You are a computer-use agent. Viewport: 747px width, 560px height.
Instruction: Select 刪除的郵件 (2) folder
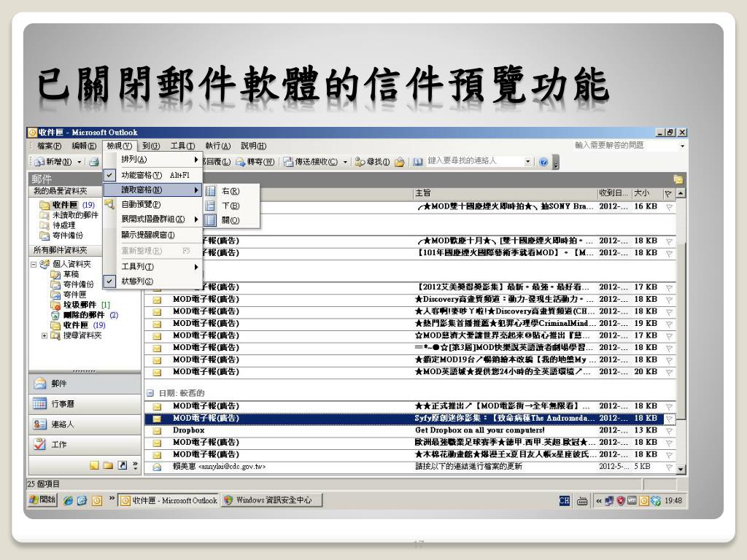tap(85, 315)
